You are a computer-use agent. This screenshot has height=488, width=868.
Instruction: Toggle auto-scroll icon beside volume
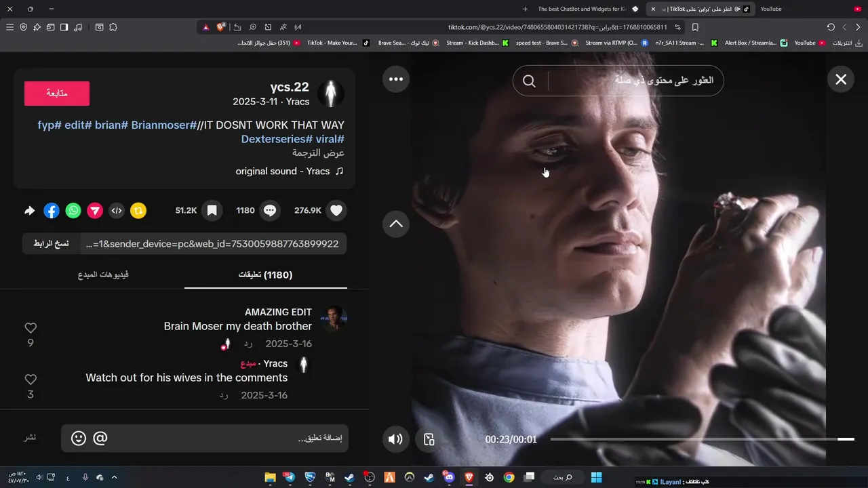pos(429,439)
